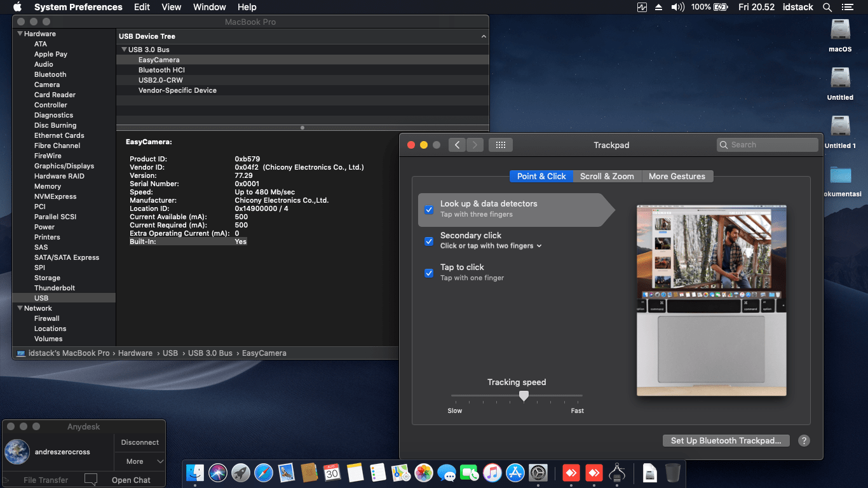Disconnect the AnyDesk session

(140, 442)
